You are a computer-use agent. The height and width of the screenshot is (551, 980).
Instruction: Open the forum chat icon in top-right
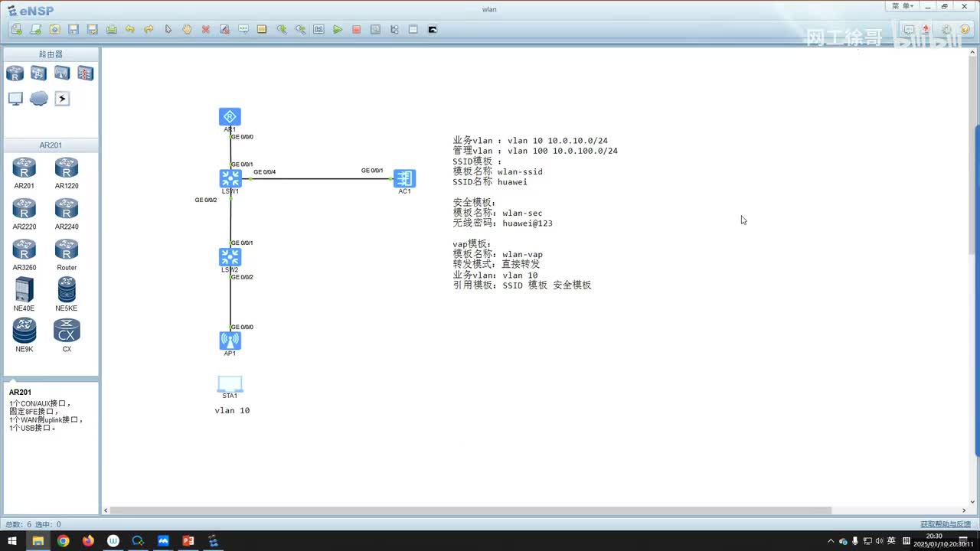(909, 30)
